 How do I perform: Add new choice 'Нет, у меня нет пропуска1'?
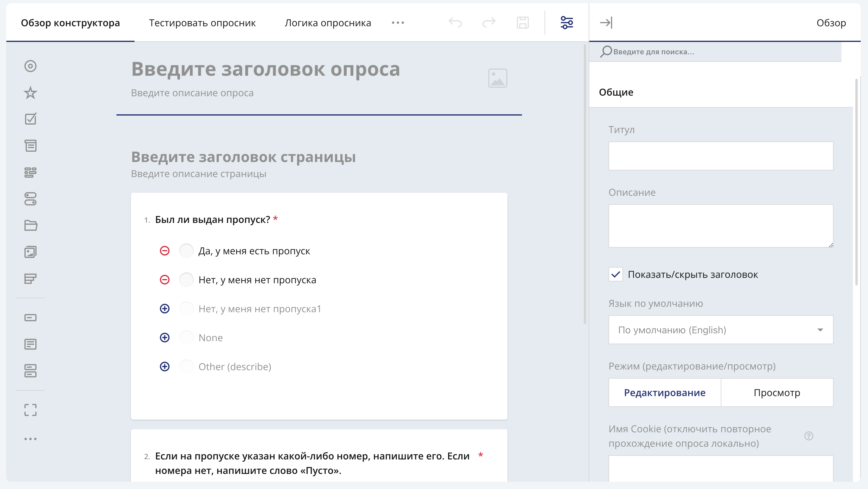[x=164, y=309]
